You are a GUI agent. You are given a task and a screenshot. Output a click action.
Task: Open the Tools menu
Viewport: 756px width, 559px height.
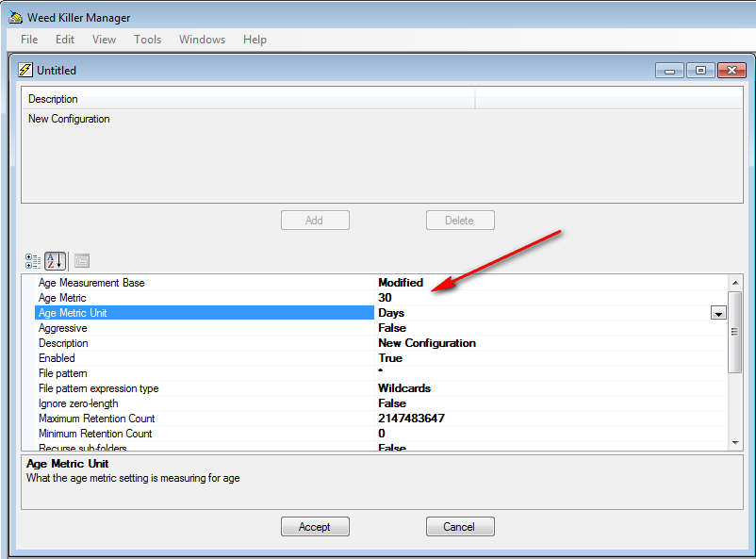148,40
